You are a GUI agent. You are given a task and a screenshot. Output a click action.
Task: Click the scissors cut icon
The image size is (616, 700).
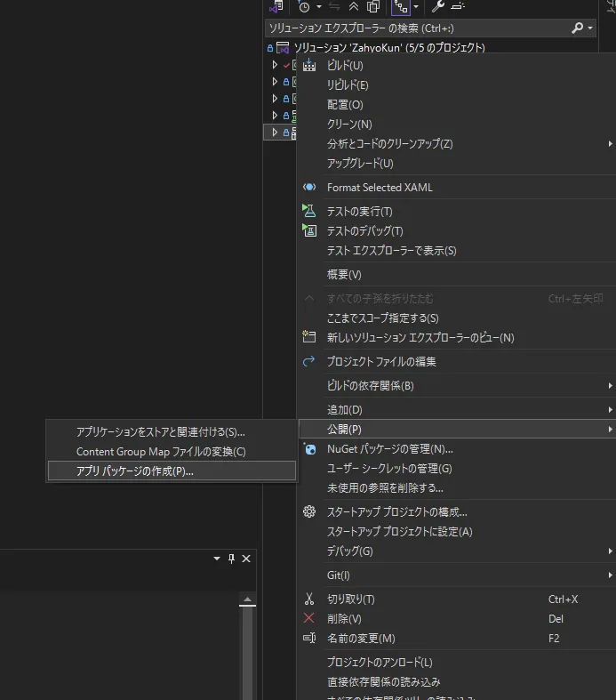click(x=309, y=599)
